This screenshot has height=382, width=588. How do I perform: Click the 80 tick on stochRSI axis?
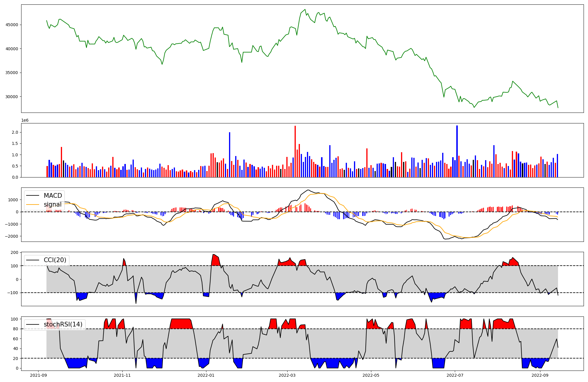(x=16, y=329)
